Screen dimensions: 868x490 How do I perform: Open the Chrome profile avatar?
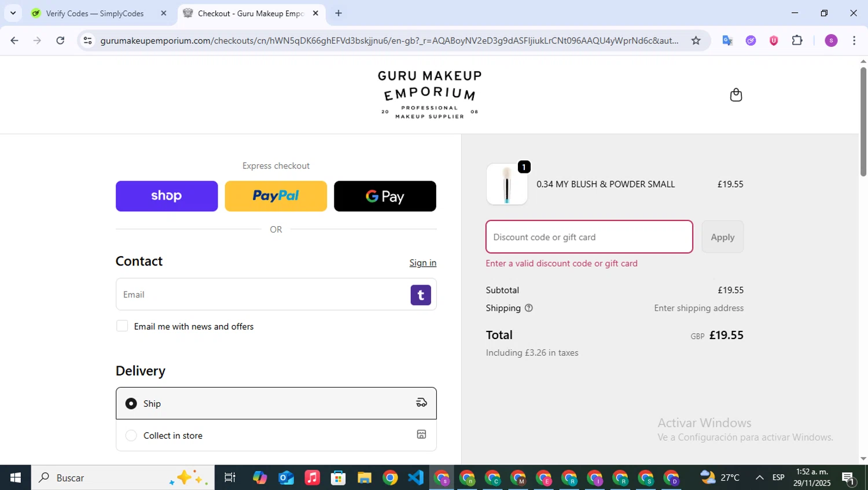tap(831, 40)
